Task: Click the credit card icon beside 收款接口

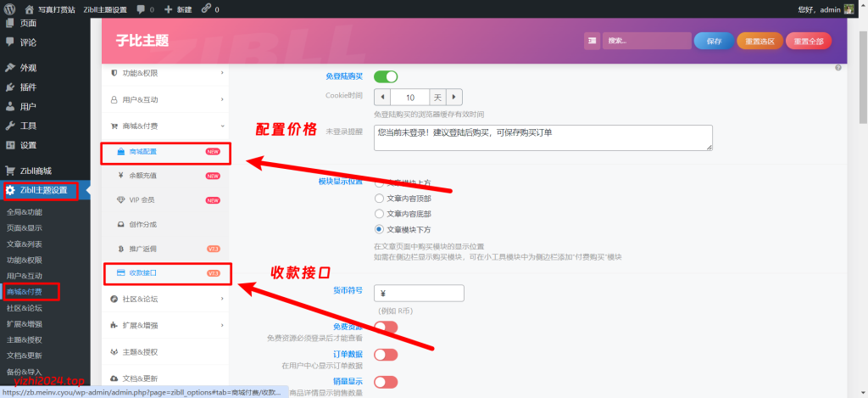Action: coord(120,272)
